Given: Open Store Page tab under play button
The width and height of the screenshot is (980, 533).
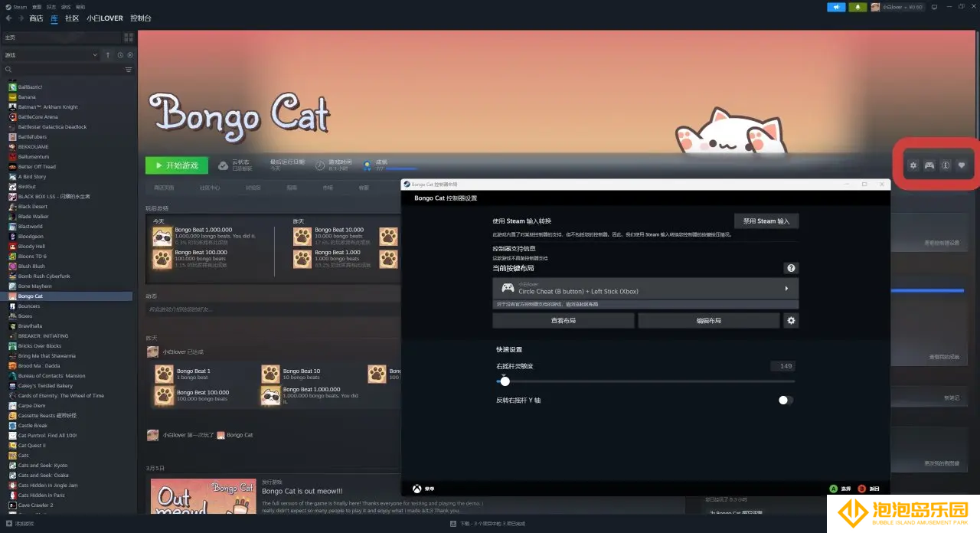Looking at the screenshot, I should point(164,188).
